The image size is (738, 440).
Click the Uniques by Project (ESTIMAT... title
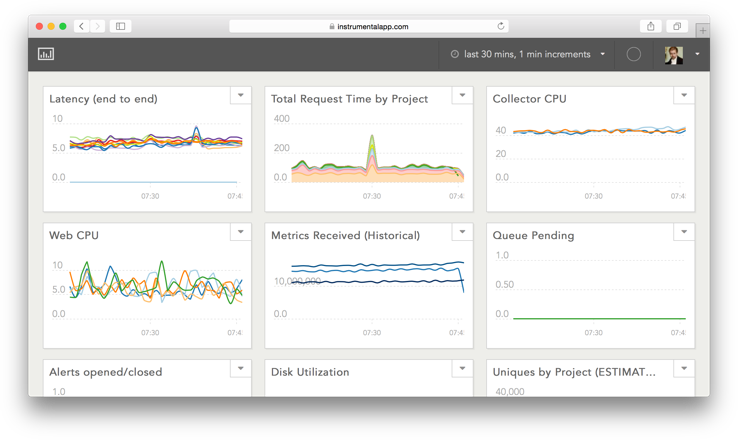click(574, 372)
